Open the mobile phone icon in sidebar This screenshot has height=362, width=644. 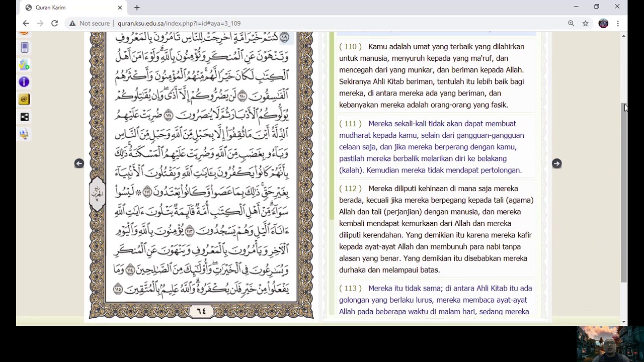coord(24,47)
